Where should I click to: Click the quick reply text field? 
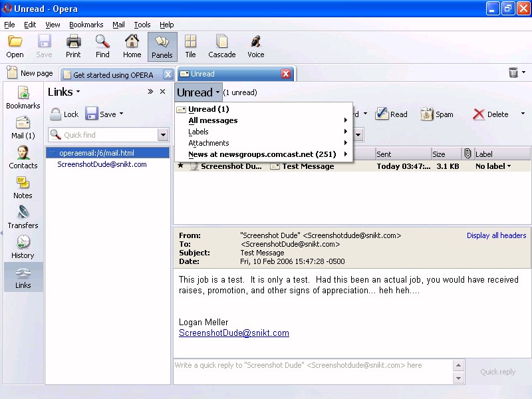tap(313, 372)
